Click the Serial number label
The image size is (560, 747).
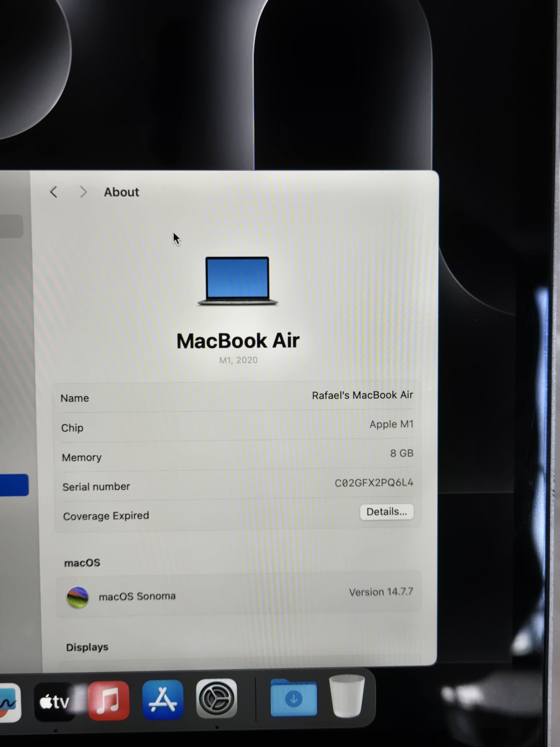pos(96,487)
